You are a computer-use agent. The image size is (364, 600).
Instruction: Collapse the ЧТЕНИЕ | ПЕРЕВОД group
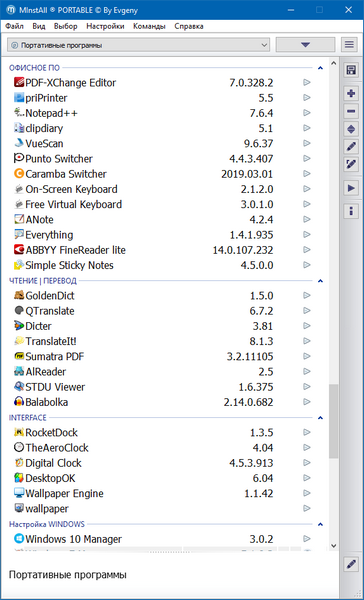point(320,281)
